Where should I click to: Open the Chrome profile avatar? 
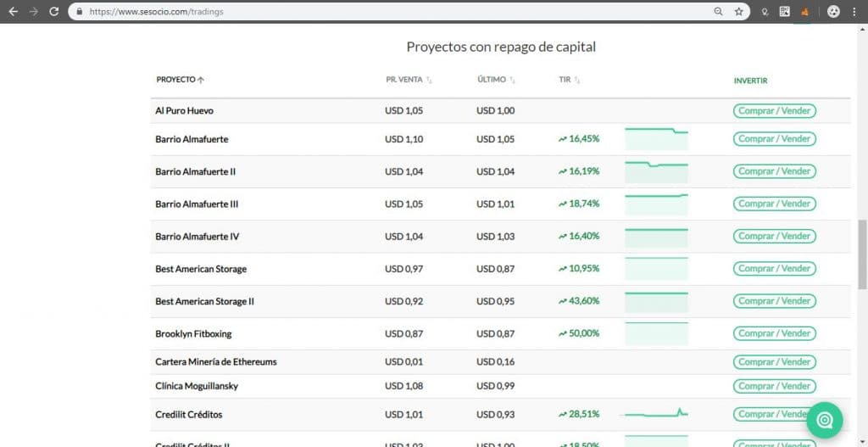pos(834,11)
